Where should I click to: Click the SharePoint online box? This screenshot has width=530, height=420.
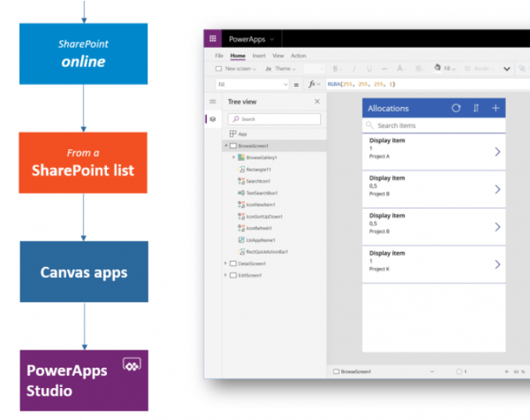pyautogui.click(x=84, y=54)
